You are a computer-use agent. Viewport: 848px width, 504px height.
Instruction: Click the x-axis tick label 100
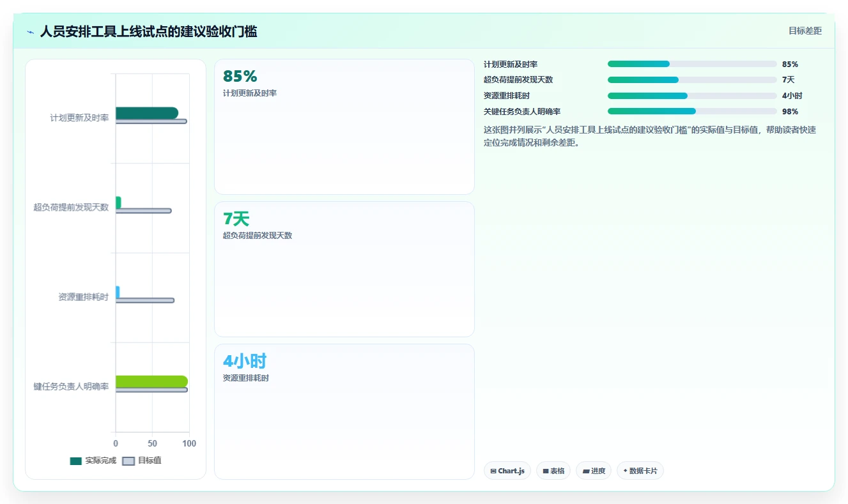pos(189,443)
